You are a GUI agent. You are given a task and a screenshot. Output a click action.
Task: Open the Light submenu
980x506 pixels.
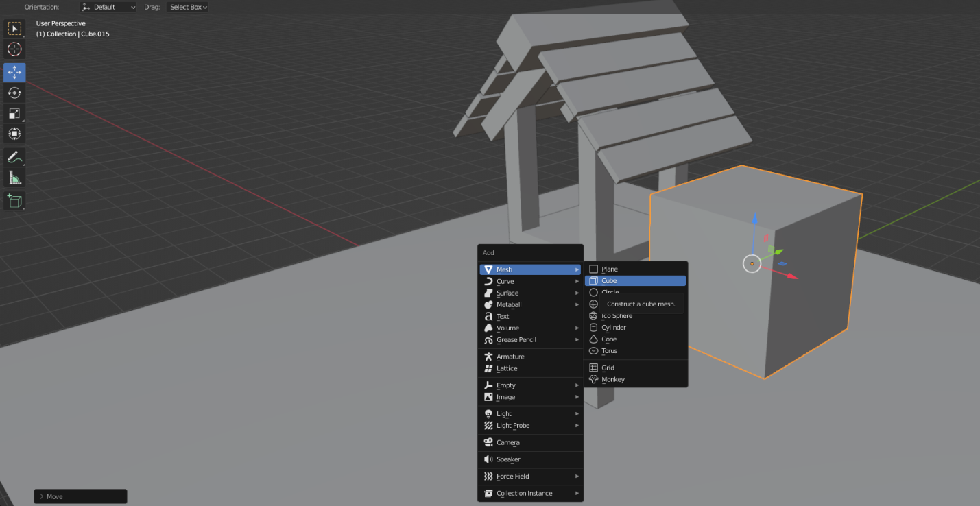(x=531, y=413)
